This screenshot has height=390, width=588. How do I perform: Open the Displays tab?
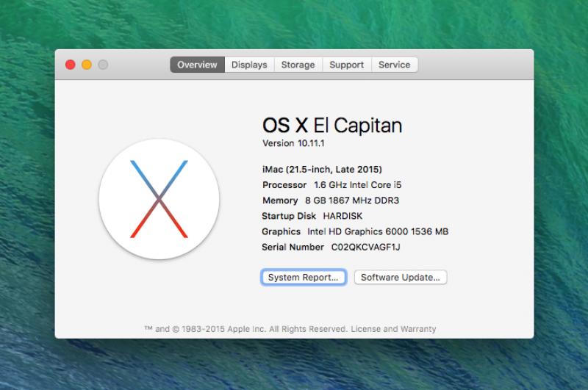tap(249, 65)
